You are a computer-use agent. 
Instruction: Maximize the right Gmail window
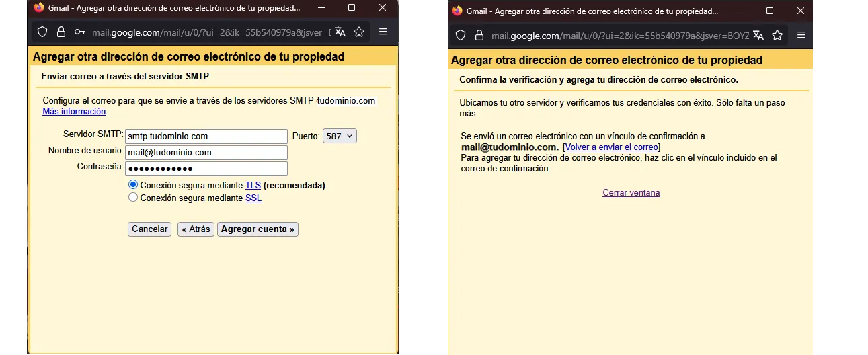[770, 11]
